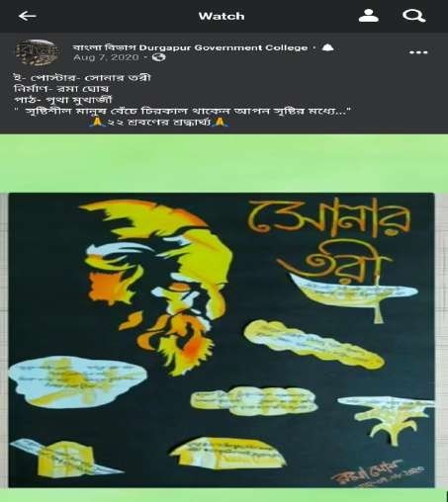Click the Watch header title

click(x=222, y=16)
